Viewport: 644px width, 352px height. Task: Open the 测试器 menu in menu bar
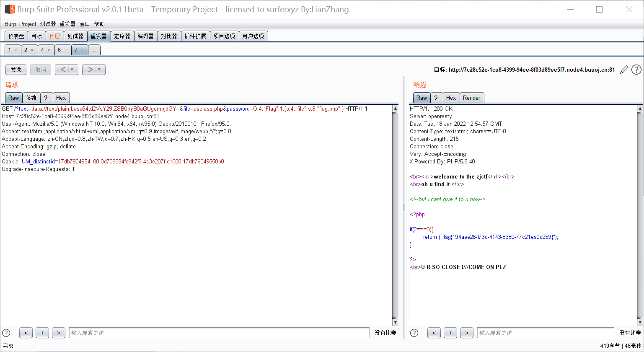coord(48,24)
